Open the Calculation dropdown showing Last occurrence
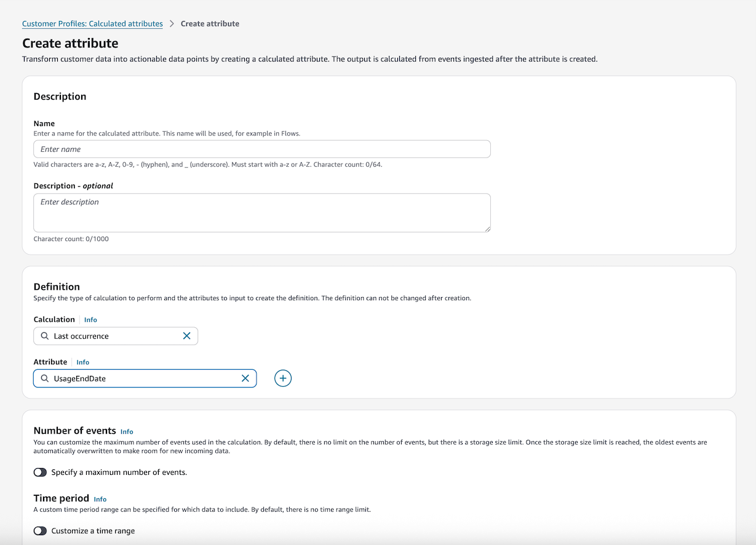The image size is (756, 545). click(x=111, y=336)
